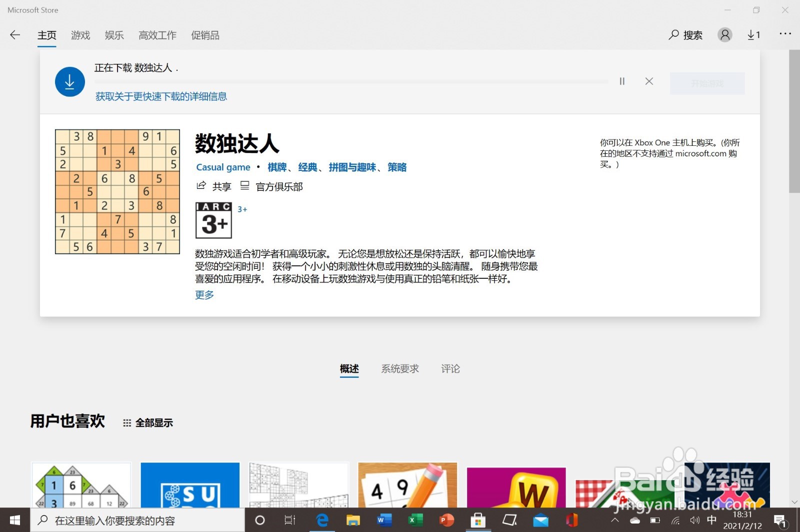The height and width of the screenshot is (532, 800).
Task: Open File Explorer from taskbar
Action: [x=353, y=521]
